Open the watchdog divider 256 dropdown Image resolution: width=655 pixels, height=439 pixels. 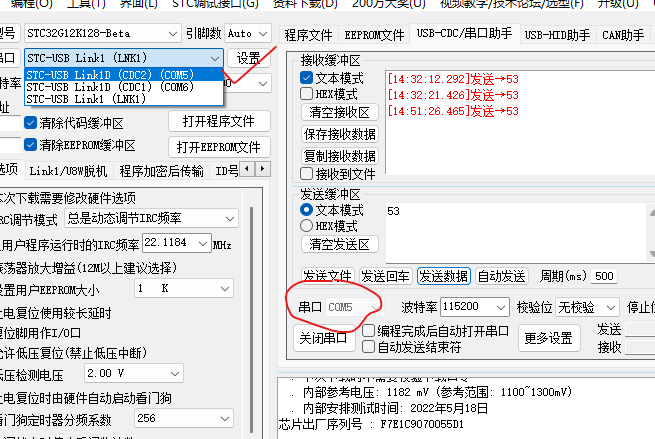[x=184, y=418]
